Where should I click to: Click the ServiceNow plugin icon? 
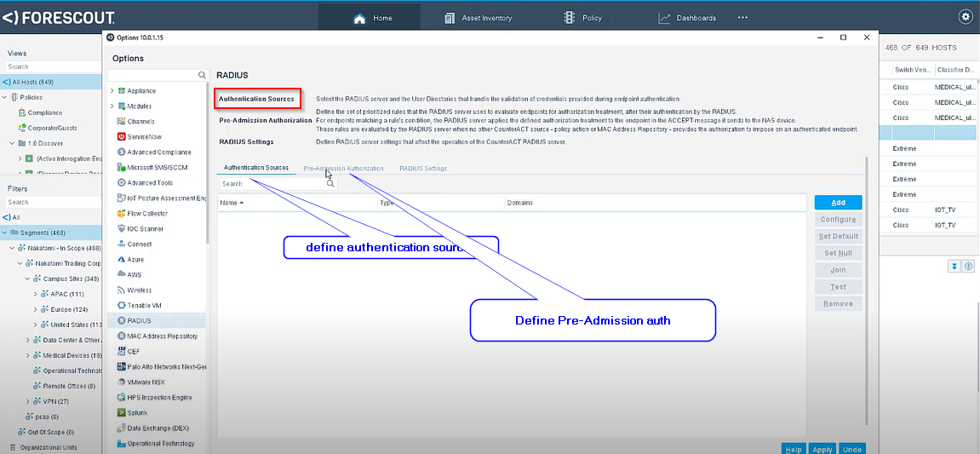click(121, 136)
